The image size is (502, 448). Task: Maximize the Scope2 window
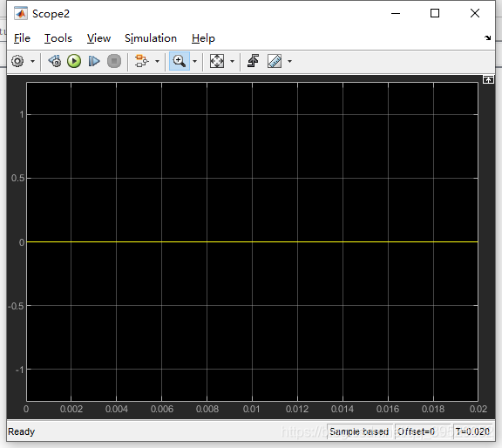[x=434, y=13]
